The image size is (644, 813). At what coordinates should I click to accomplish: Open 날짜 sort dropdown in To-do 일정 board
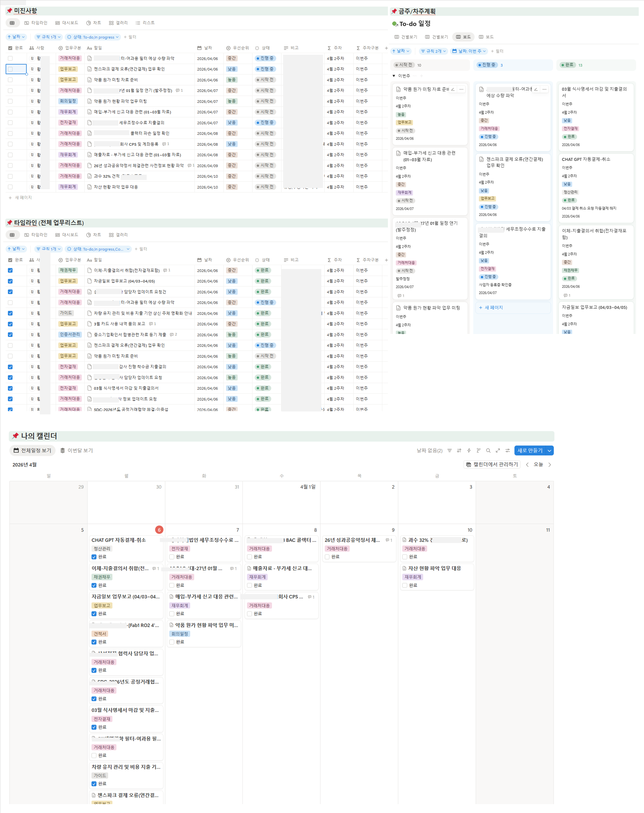click(x=401, y=51)
